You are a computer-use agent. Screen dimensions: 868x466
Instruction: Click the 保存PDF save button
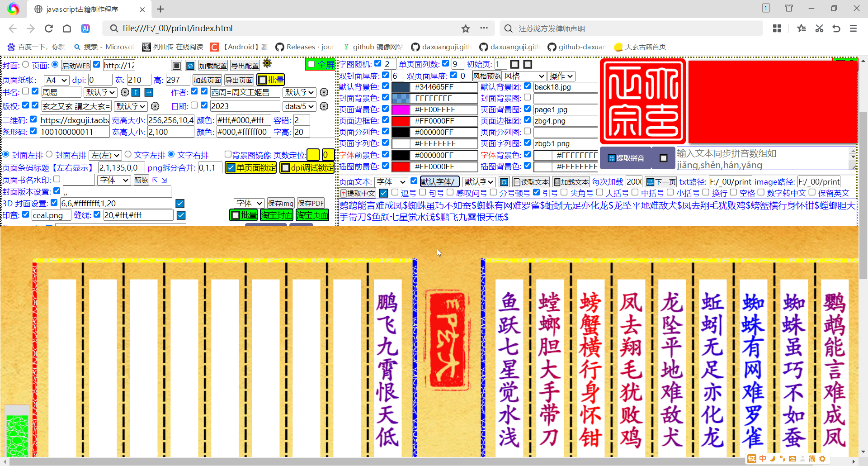tap(311, 203)
